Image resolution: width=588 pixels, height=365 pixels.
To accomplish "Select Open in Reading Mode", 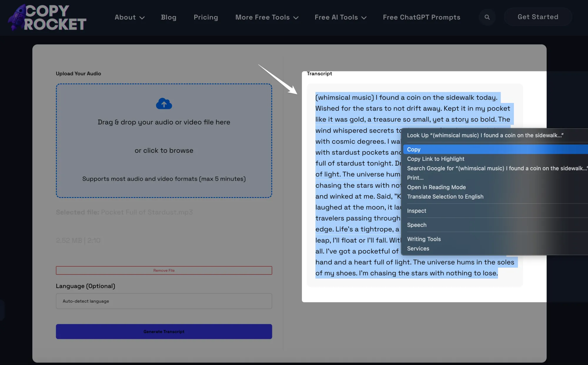I will (436, 187).
